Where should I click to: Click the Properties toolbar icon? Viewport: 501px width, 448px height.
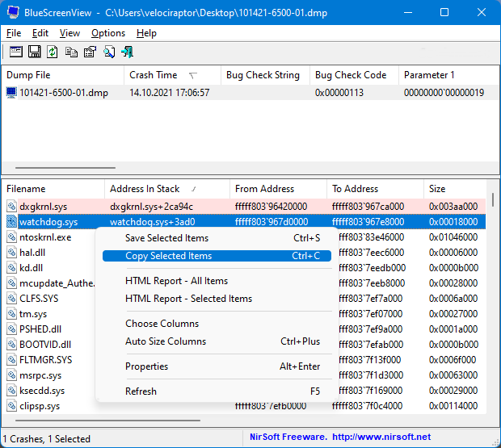[90, 52]
